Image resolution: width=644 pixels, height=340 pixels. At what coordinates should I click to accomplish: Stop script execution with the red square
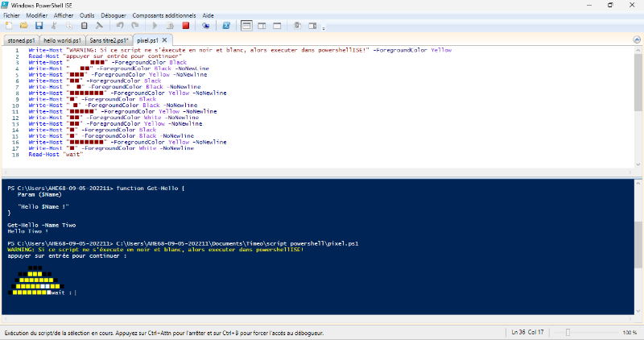185,26
